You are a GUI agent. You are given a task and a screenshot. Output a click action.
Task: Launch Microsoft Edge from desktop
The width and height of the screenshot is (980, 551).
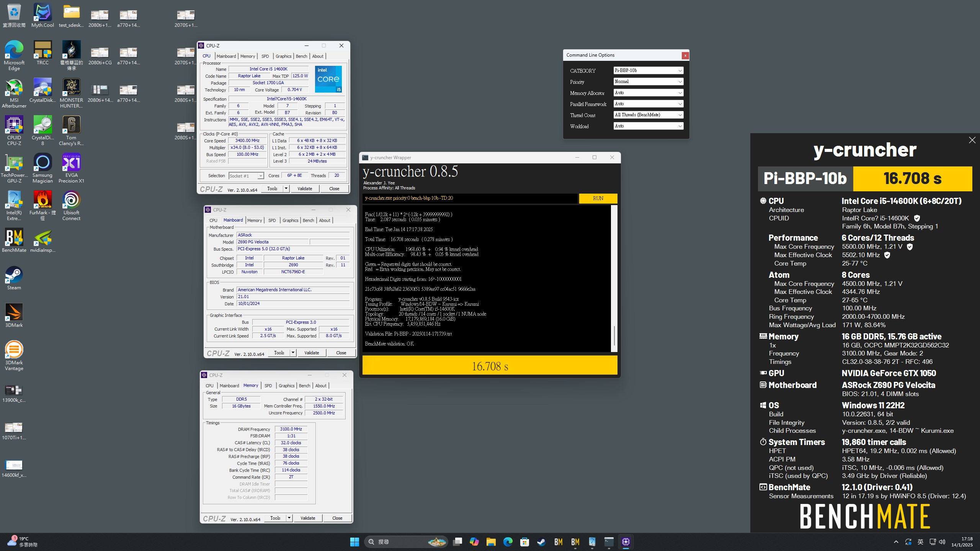tap(14, 55)
